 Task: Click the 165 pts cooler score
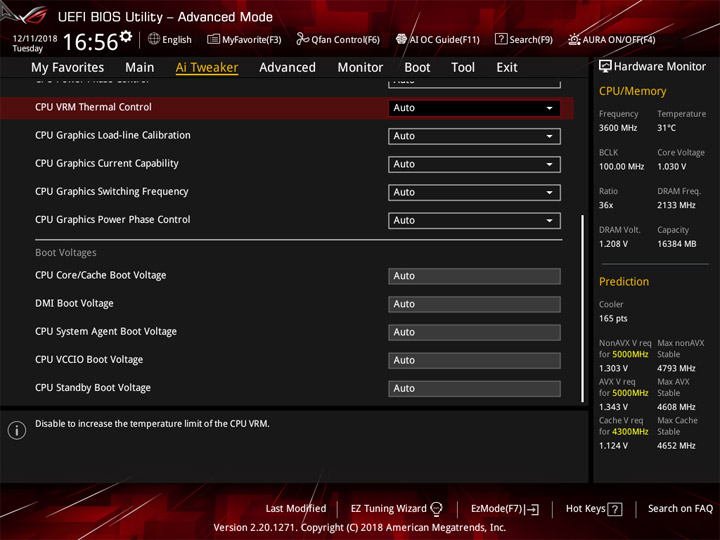[613, 319]
